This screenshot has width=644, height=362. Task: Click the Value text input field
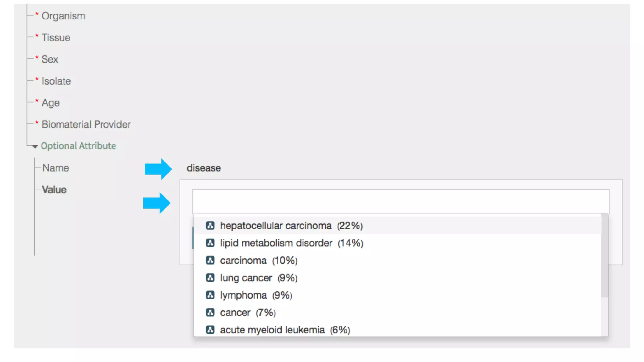point(401,201)
